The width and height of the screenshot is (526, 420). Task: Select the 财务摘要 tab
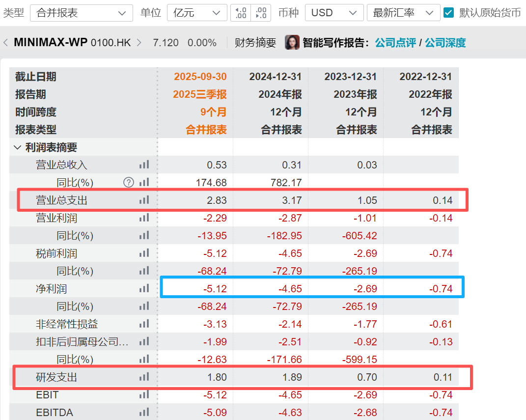(255, 43)
